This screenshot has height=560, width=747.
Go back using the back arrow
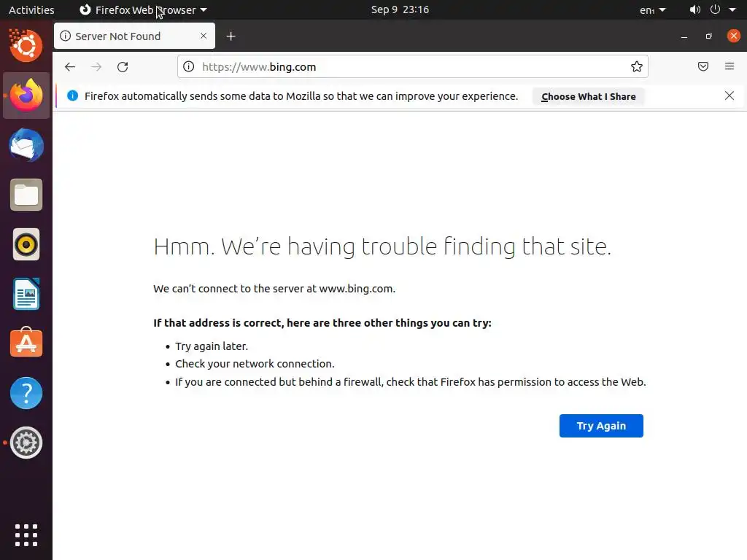[70, 66]
